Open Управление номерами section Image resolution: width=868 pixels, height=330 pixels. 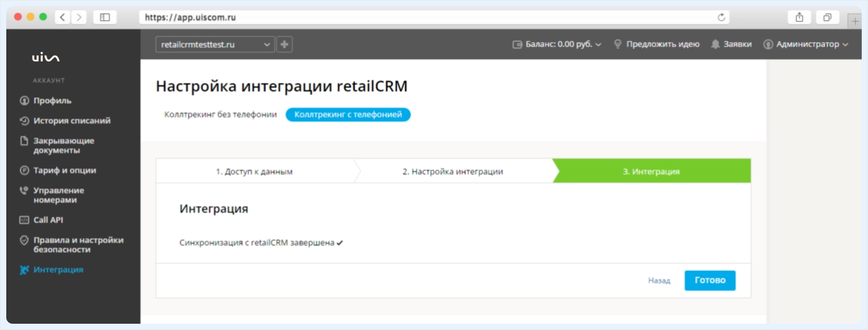point(59,195)
